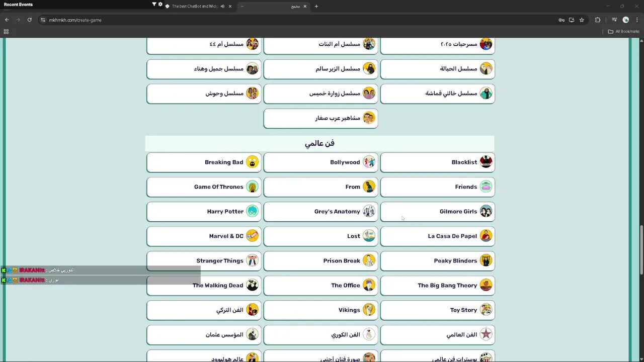The height and width of the screenshot is (362, 644).
Task: Select the مسلسل خالتي قماشة category
Action: point(437,94)
